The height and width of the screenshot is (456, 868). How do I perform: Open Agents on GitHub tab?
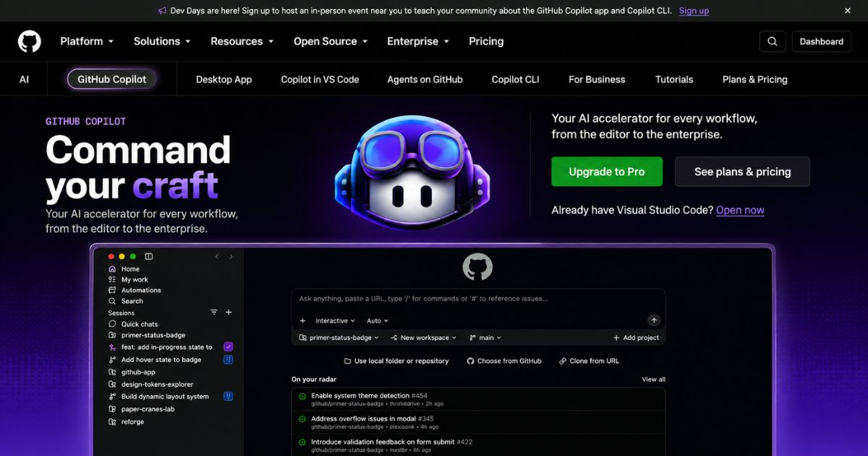point(425,80)
